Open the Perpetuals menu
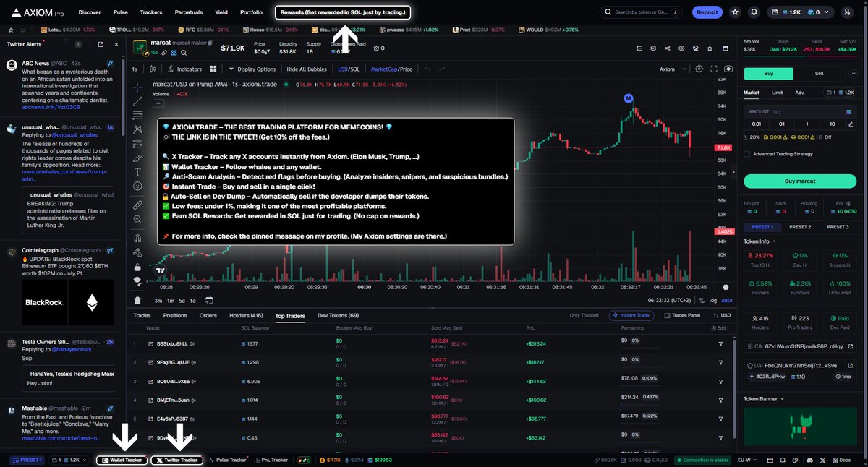Screen dimensions: 868x467 189,12
